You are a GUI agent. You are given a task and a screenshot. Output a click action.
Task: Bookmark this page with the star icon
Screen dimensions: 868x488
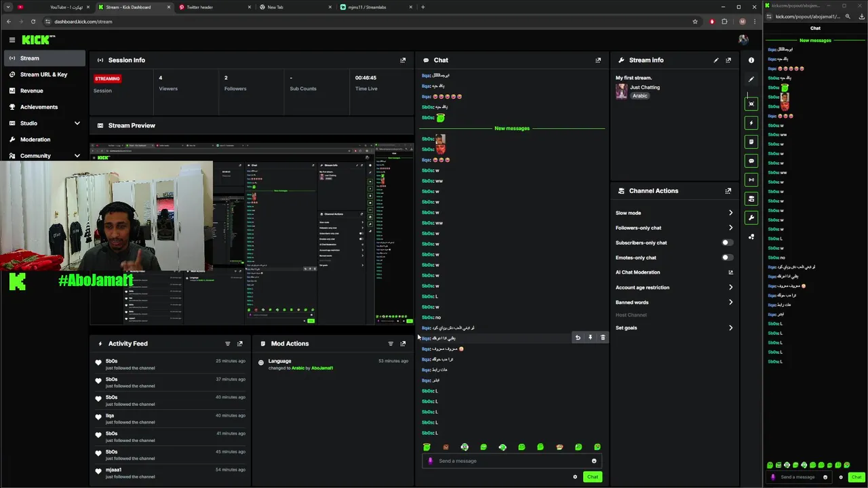695,22
